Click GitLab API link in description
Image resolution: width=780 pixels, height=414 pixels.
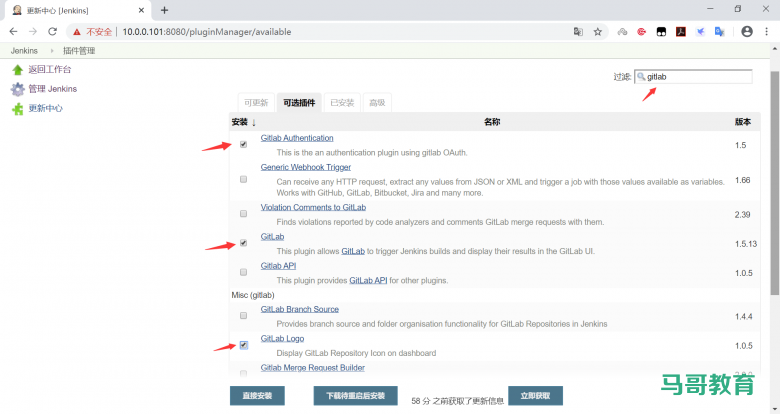(368, 281)
